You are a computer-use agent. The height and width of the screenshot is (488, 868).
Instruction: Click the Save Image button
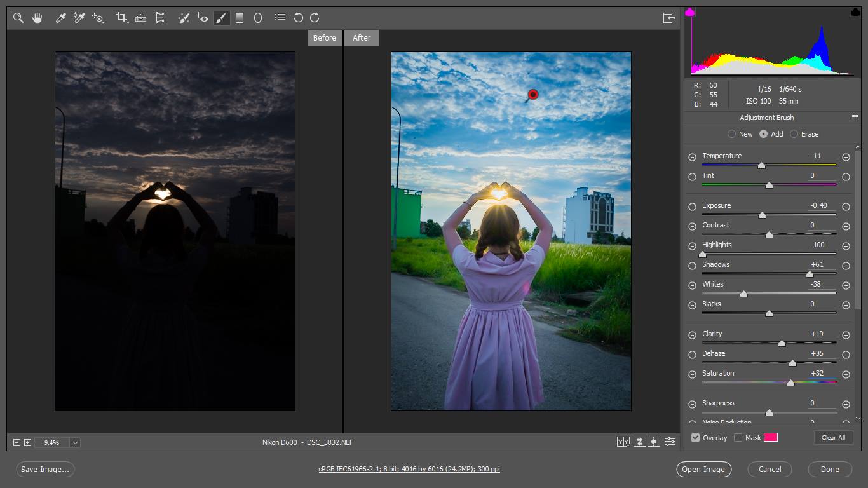[45, 469]
